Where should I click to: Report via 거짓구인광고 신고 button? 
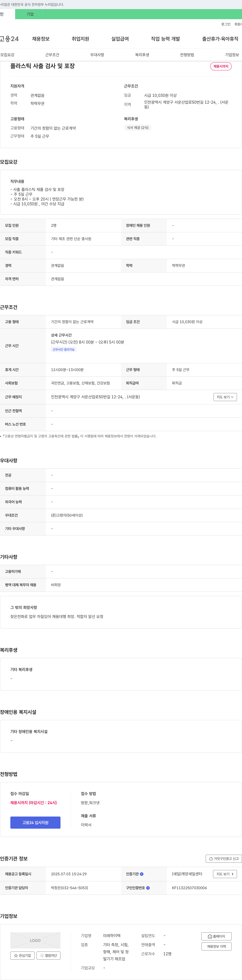(224, 859)
